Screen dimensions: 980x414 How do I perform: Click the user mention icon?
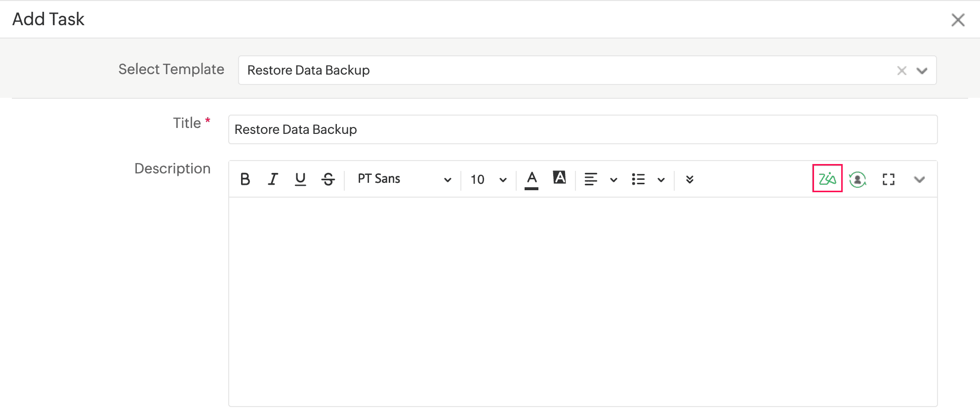click(x=857, y=179)
